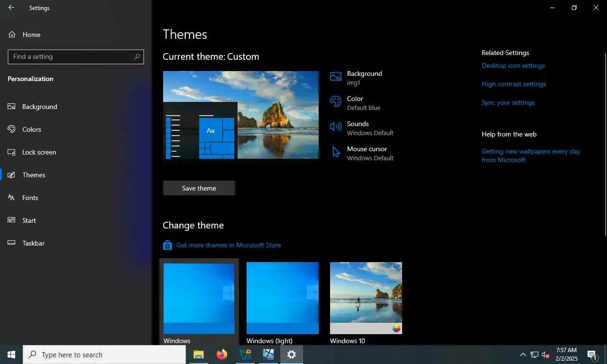Image resolution: width=607 pixels, height=364 pixels.
Task: Open Background img1 theme option
Action: click(364, 78)
